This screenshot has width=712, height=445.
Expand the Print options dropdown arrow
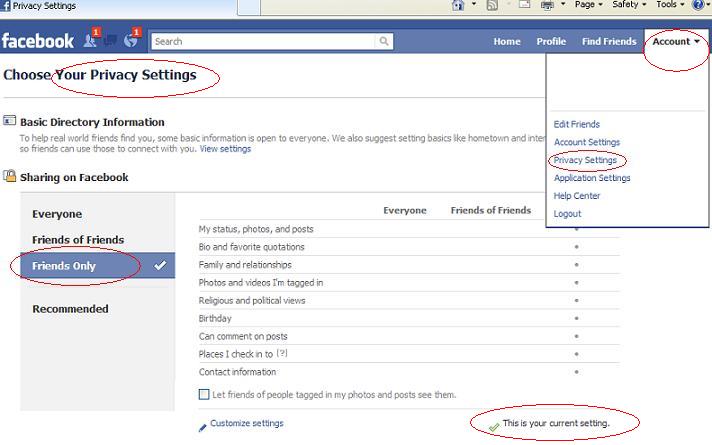coord(563,4)
